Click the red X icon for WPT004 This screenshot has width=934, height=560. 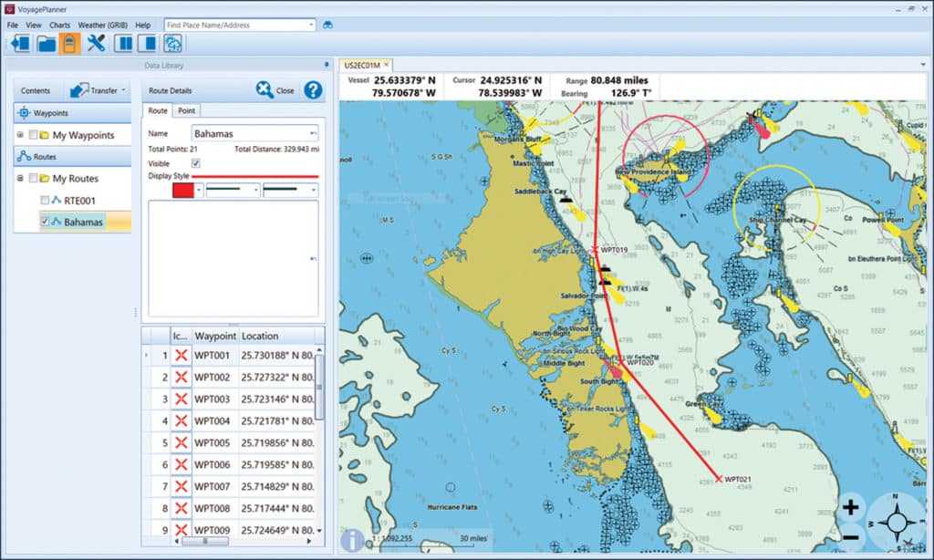(x=182, y=420)
